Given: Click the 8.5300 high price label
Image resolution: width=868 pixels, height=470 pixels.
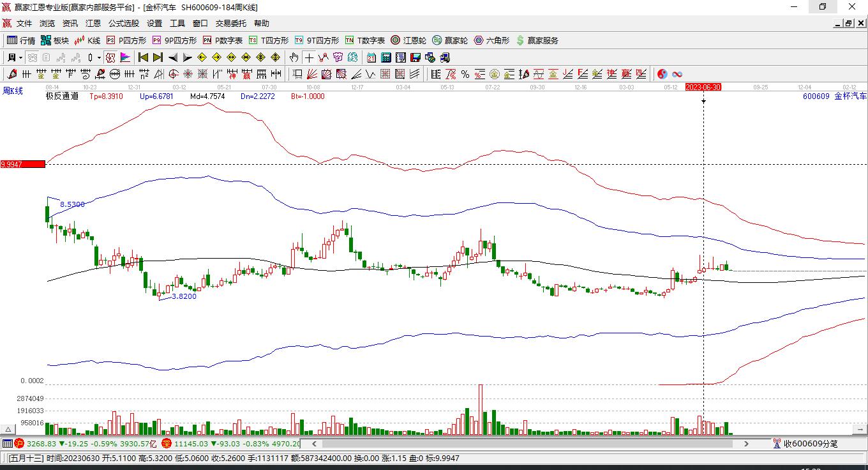Looking at the screenshot, I should tap(72, 204).
